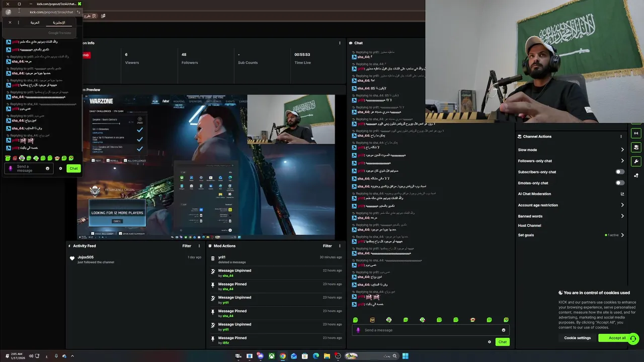This screenshot has width=644, height=362.
Task: Open Mod Actions Filter dropdown
Action: (328, 246)
